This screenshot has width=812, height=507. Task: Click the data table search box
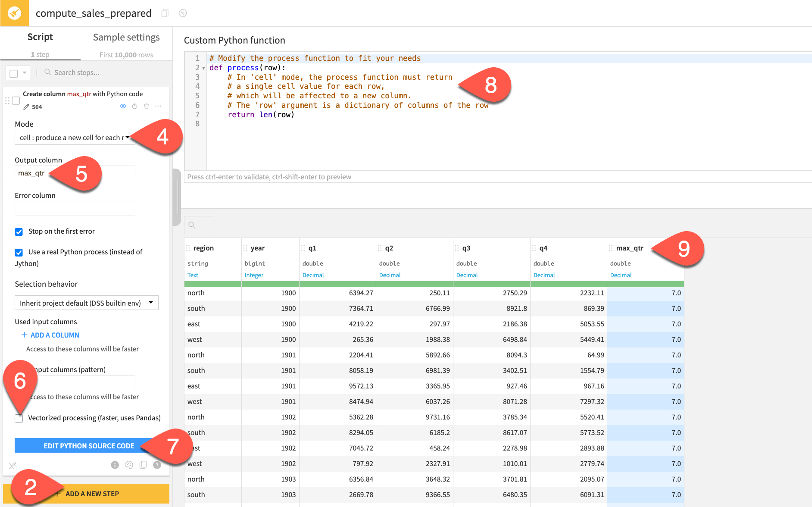click(199, 225)
